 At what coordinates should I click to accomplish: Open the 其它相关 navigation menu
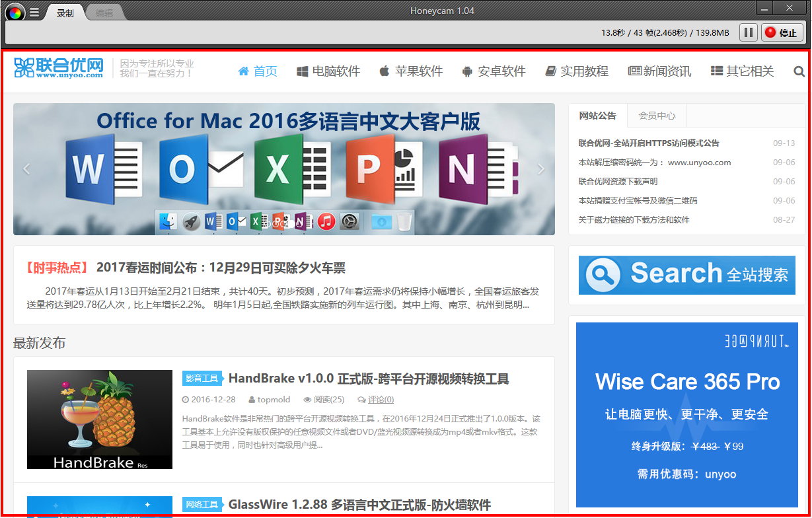tap(742, 71)
